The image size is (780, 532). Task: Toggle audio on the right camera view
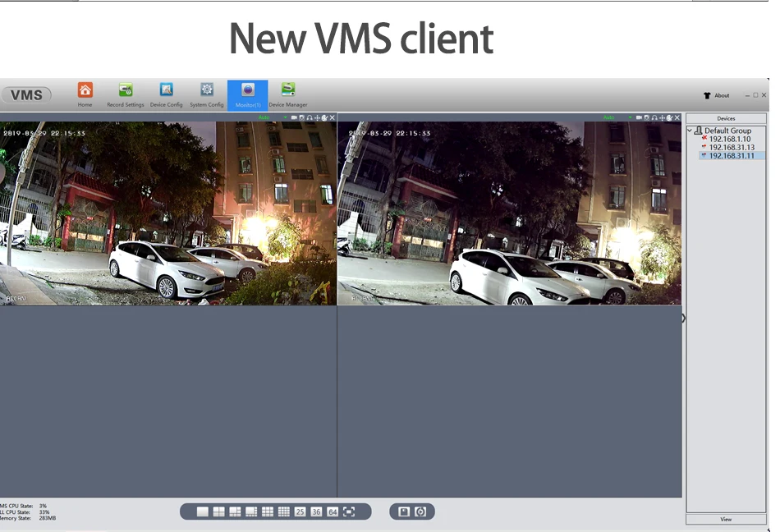654,118
